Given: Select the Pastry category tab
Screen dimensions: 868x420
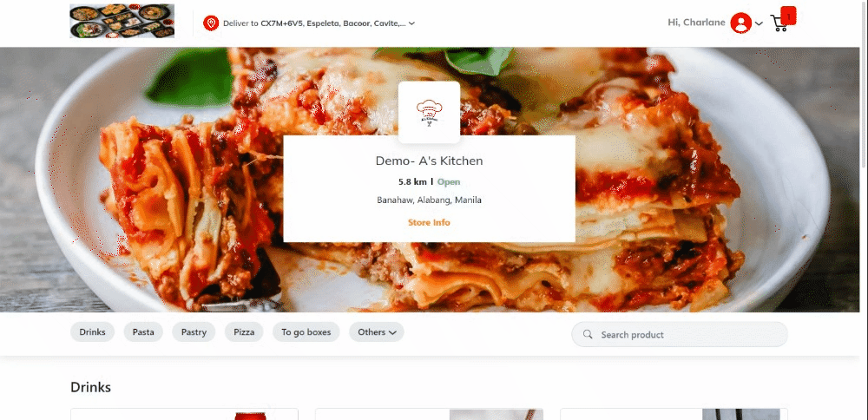Looking at the screenshot, I should tap(194, 332).
